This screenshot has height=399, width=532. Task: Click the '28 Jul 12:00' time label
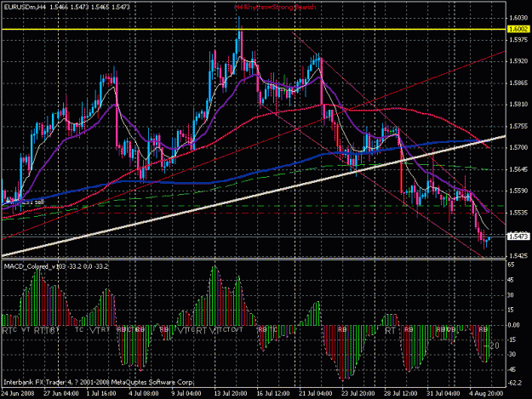click(400, 394)
